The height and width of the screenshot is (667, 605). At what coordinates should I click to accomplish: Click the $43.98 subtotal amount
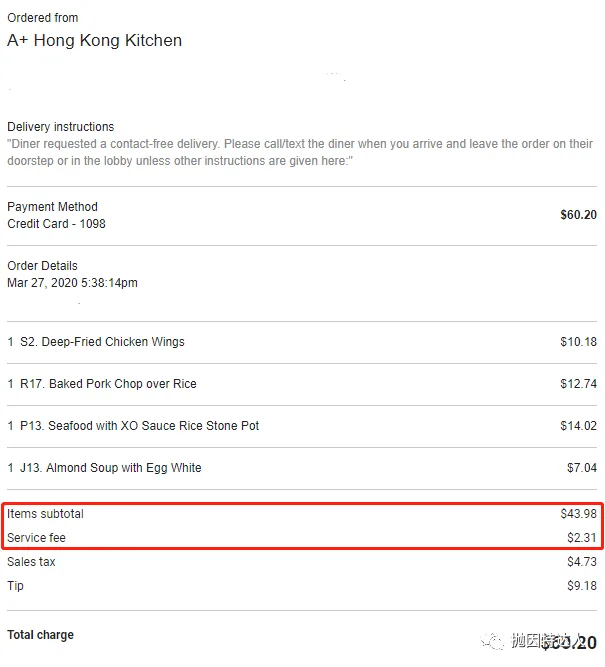tap(578, 514)
